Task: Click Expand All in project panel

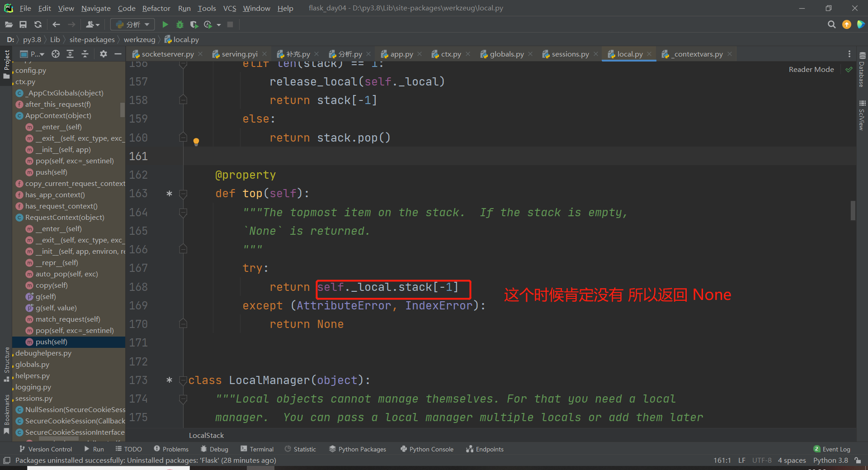Action: 70,54
